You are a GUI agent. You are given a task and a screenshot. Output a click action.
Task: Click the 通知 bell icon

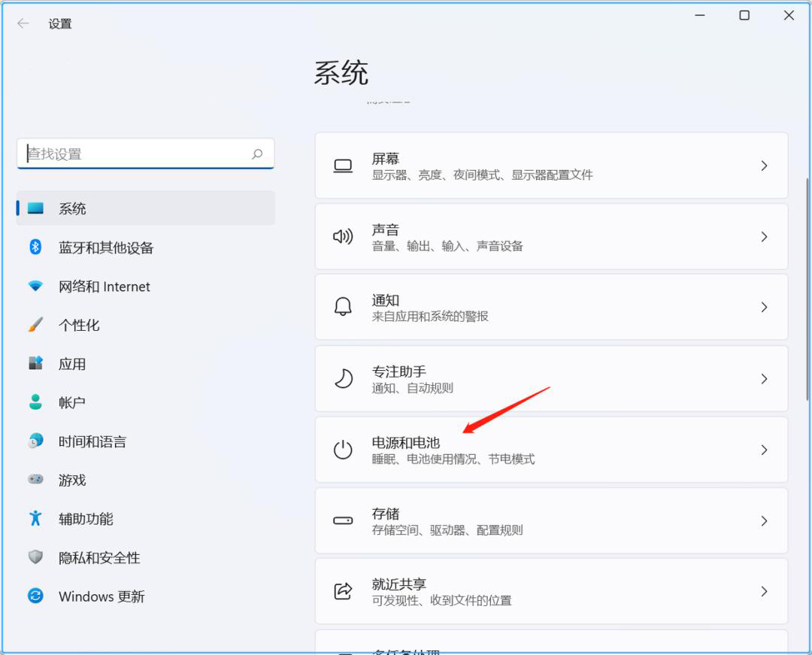[x=343, y=307]
